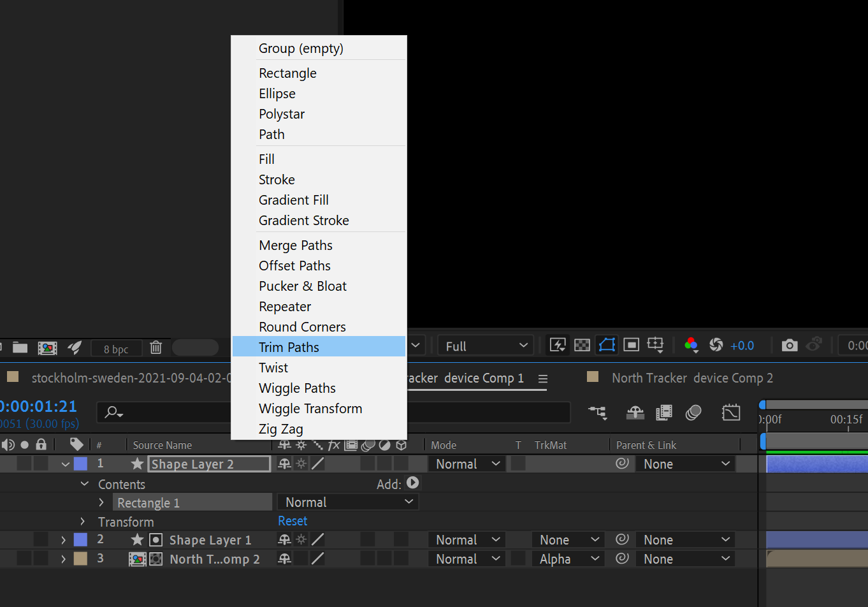This screenshot has height=607, width=868.
Task: Expand the Rectangle 1 group
Action: pyautogui.click(x=101, y=502)
